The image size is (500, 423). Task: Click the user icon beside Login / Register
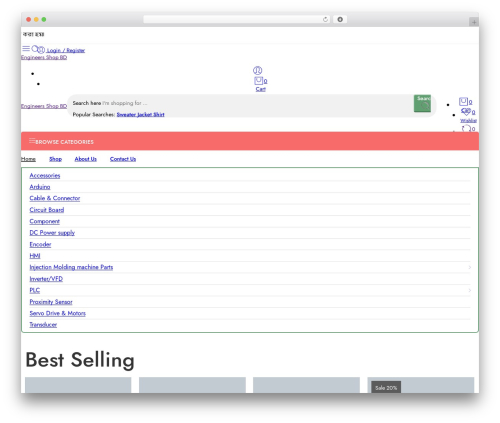[x=41, y=50]
